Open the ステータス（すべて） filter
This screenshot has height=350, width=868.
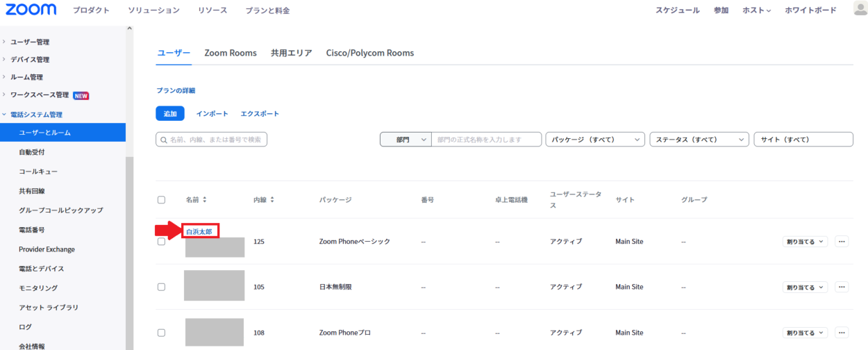pos(699,140)
